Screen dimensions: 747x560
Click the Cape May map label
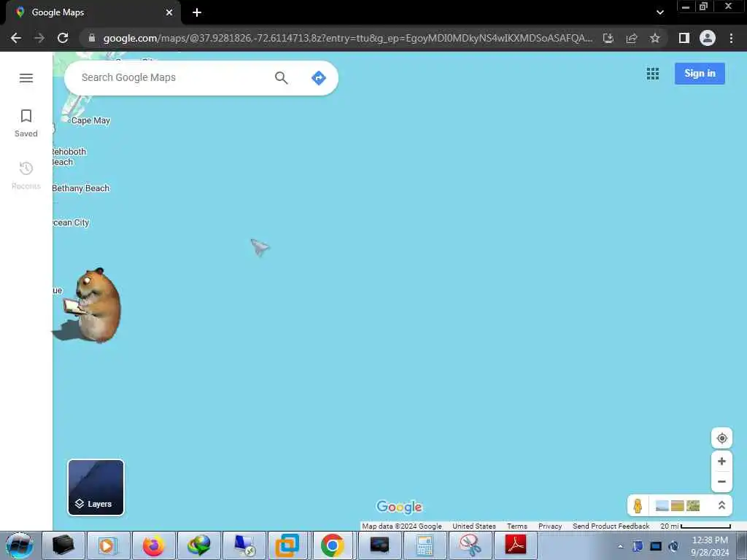[90, 120]
